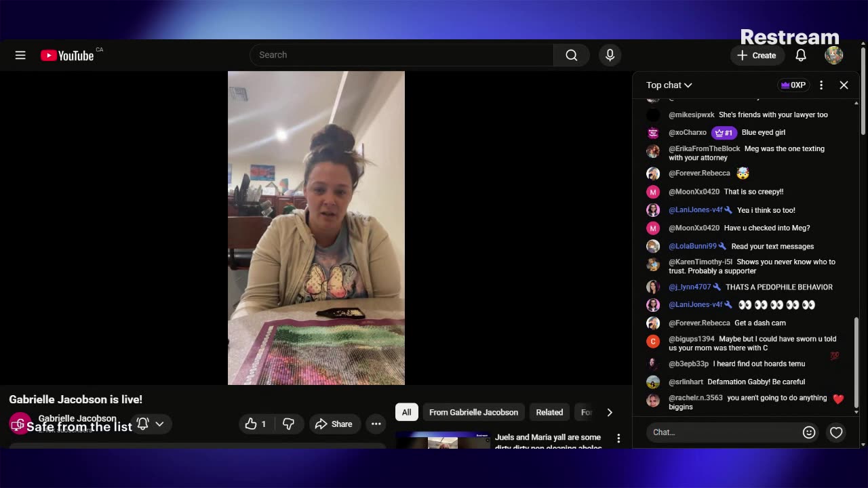Open the 0XP crown badge
Image resolution: width=868 pixels, height=488 pixels.
[793, 85]
